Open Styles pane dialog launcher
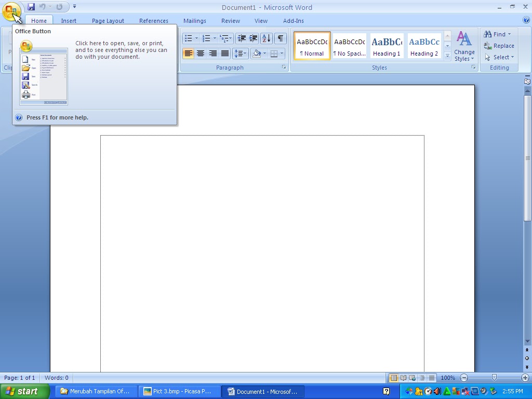 tap(473, 68)
